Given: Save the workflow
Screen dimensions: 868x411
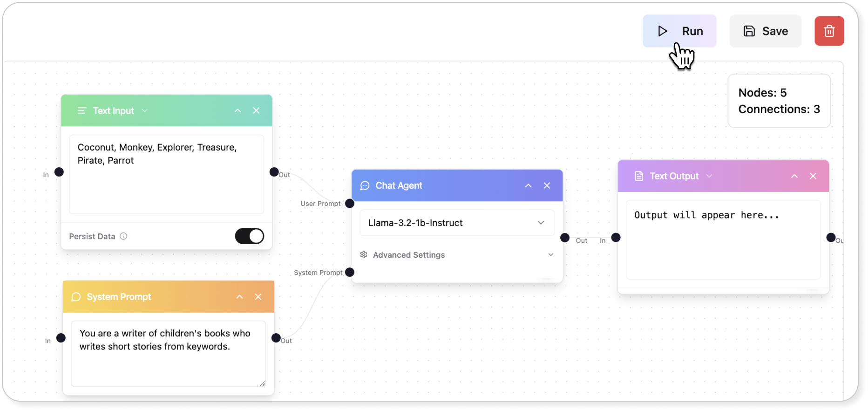Looking at the screenshot, I should coord(765,31).
